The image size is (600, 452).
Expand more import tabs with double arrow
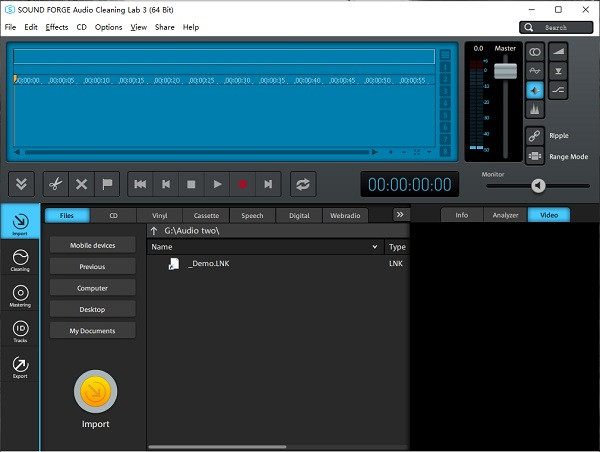[x=399, y=214]
